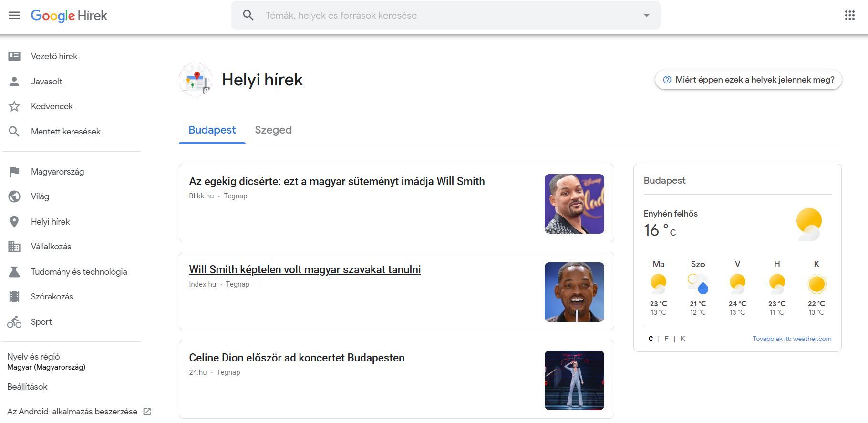Image resolution: width=868 pixels, height=423 pixels.
Task: Click the laughing Will Smith thumbnail
Action: 574,292
